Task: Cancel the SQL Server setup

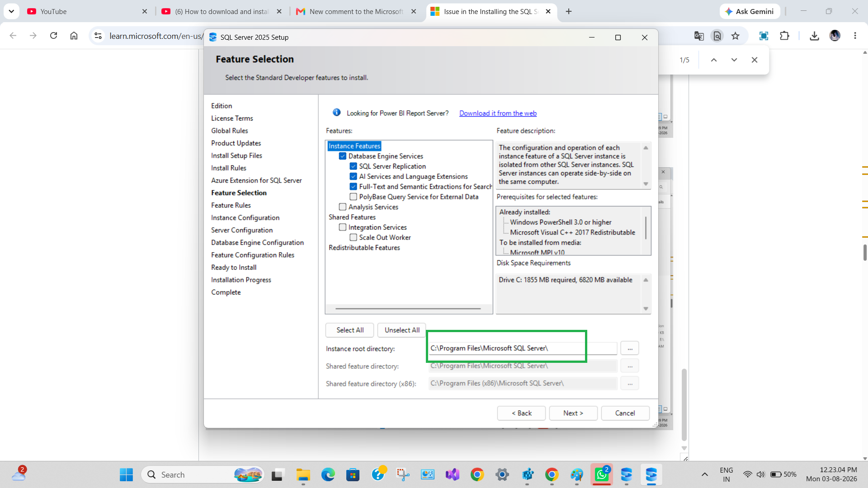Action: pyautogui.click(x=625, y=413)
